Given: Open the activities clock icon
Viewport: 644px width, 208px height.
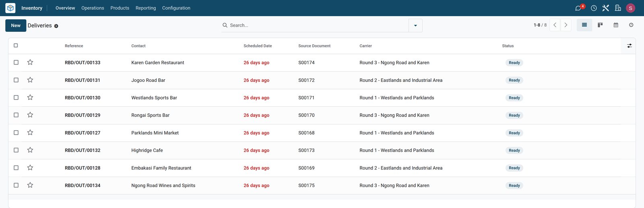Looking at the screenshot, I should pos(594,8).
